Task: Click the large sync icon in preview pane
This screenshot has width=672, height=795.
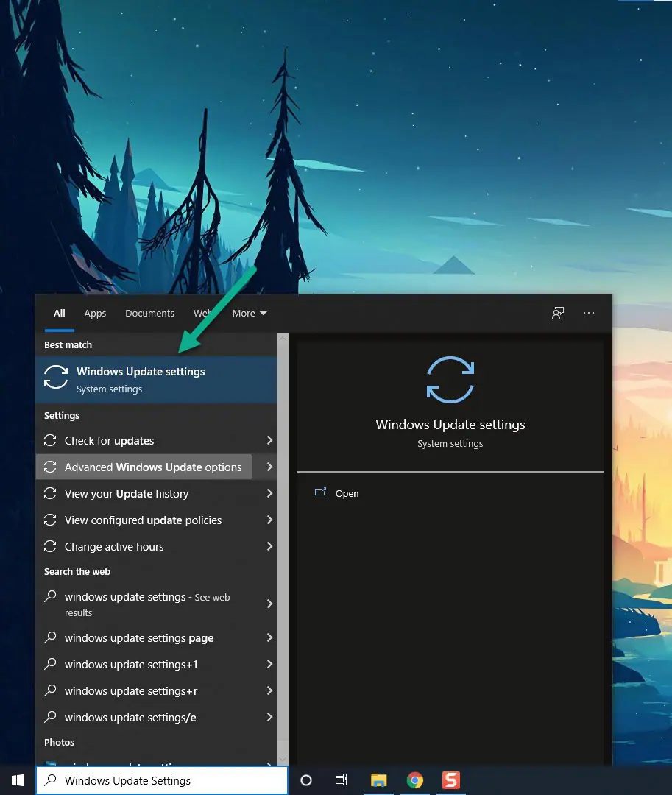Action: (450, 380)
